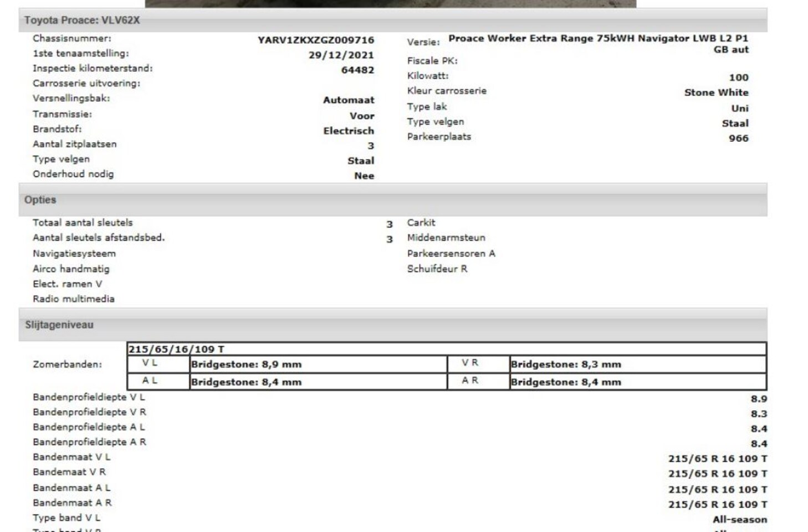
Task: Click the Navigatiesysteem option label
Action: point(74,254)
